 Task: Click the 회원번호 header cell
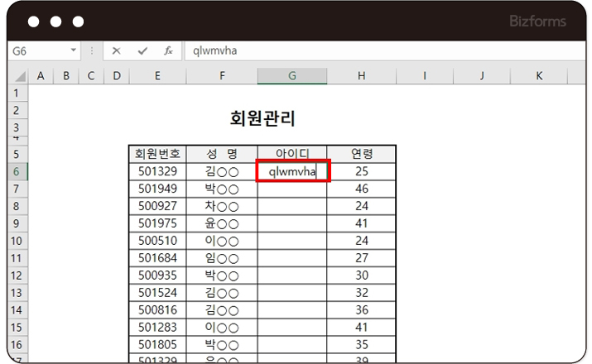click(157, 154)
